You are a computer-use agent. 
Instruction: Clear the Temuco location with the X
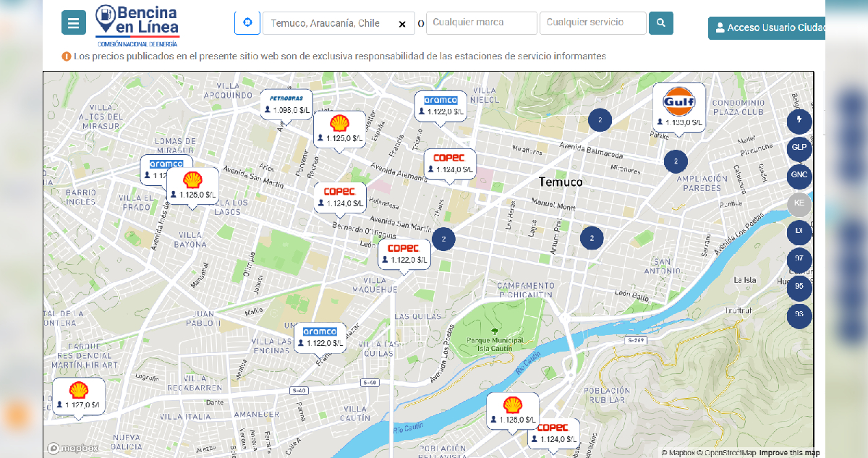point(402,24)
